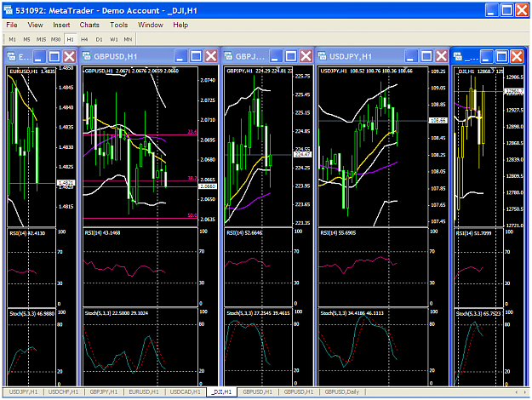The height and width of the screenshot is (400, 532).
Task: Click the 38.2 Fibonacci level label
Action: 192,178
